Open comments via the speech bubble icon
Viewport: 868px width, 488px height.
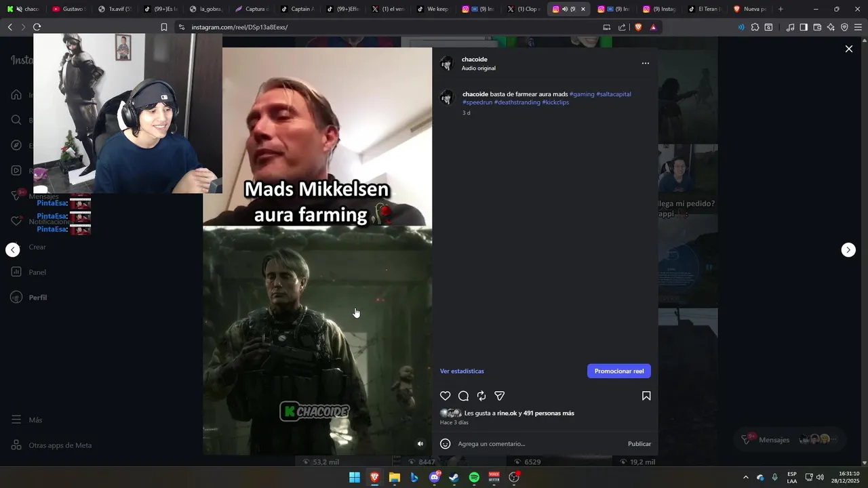point(463,396)
